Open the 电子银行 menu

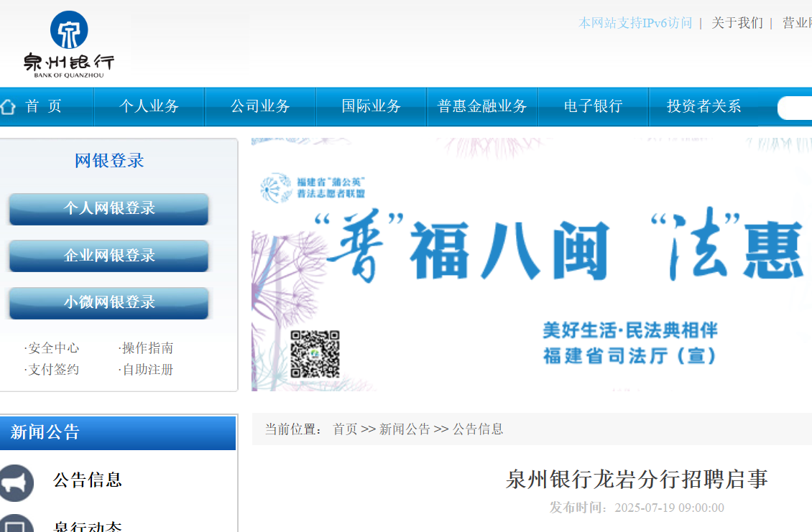coord(593,106)
